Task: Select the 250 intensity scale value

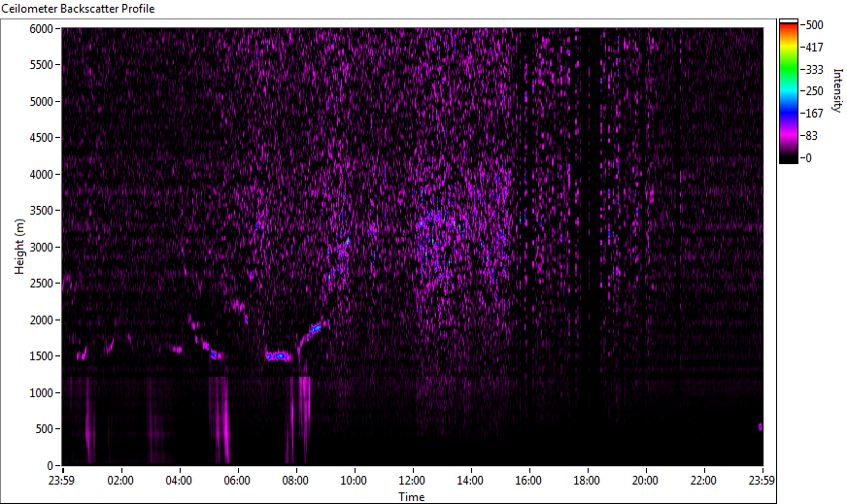Action: point(815,91)
